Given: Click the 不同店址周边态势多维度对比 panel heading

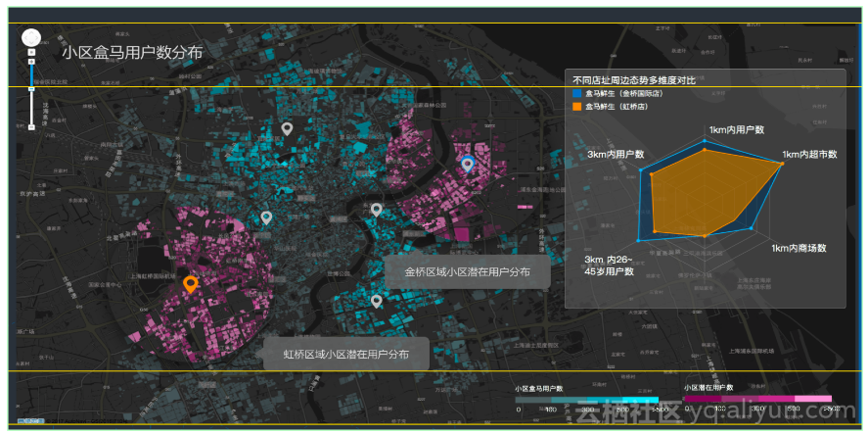Looking at the screenshot, I should 634,80.
